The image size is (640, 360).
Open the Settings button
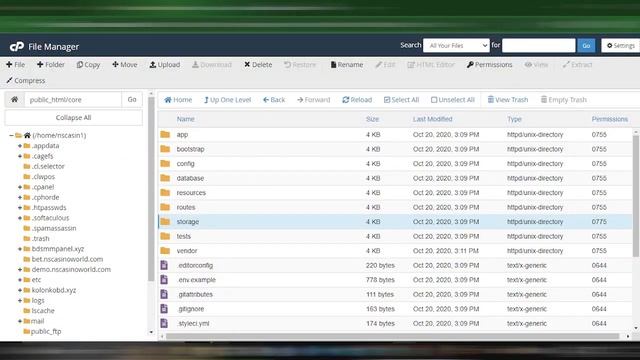pos(620,45)
